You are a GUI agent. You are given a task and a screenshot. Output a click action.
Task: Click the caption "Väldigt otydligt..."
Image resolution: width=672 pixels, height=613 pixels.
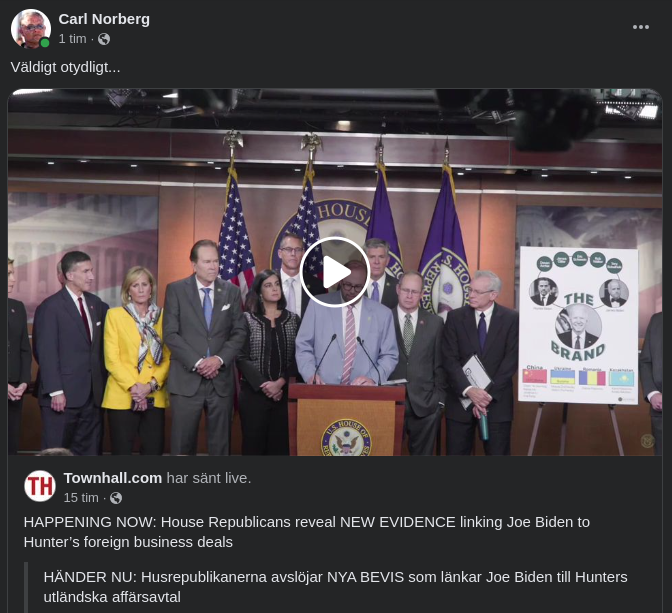[x=65, y=67]
